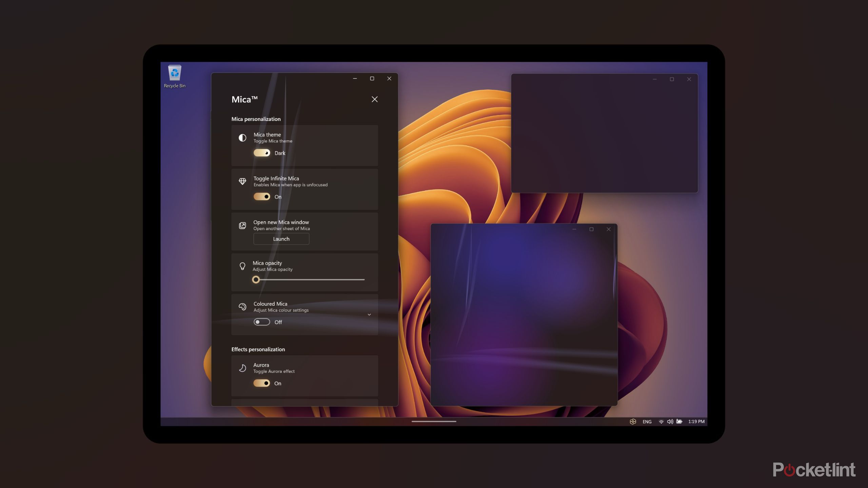Turn off the Infinite Mica switch
Screen dimensions: 868x488
tap(262, 197)
